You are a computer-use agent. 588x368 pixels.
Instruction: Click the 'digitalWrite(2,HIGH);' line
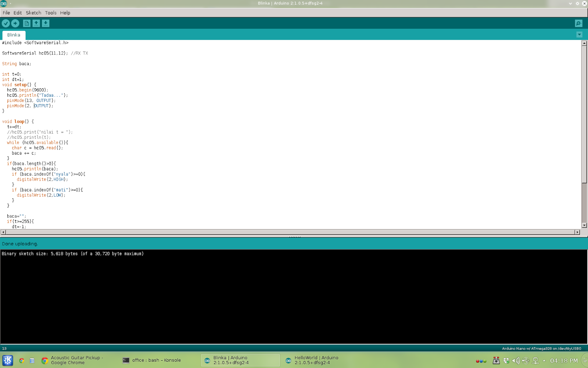[42, 179]
